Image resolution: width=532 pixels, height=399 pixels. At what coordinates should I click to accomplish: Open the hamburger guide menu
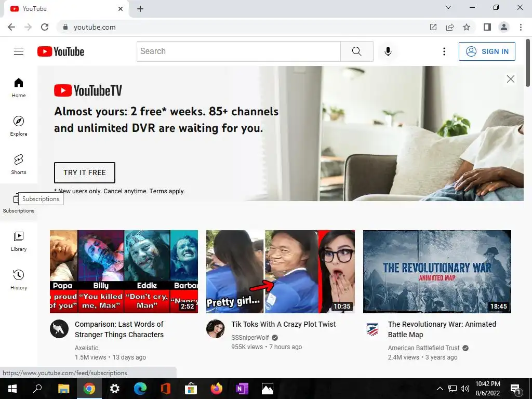pos(19,51)
